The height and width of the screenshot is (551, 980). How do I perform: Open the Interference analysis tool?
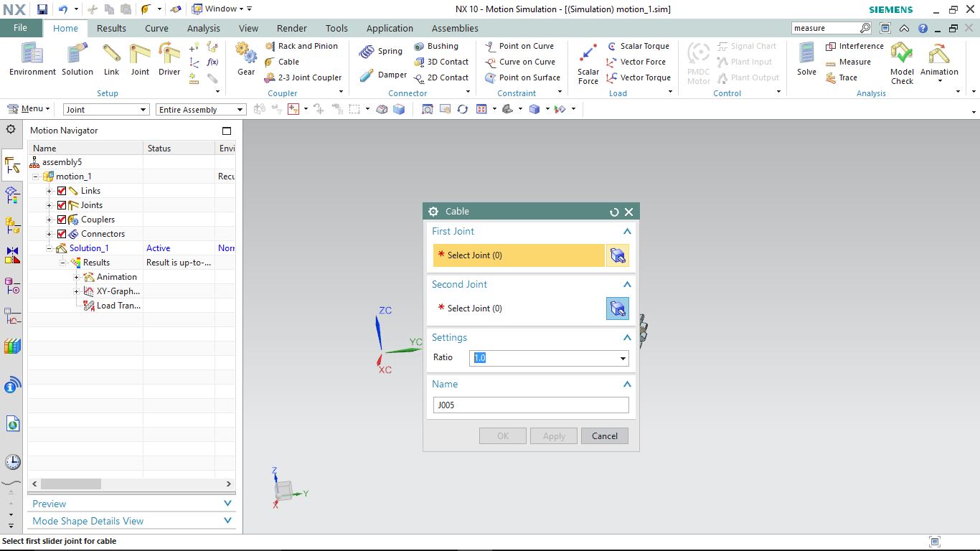click(x=854, y=46)
